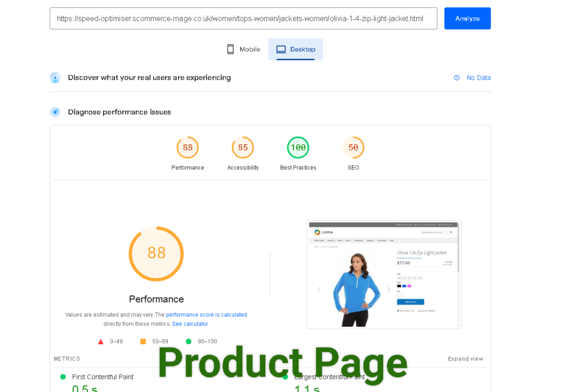Click the Performance gauge showing 88
This screenshot has width=564, height=392.
tap(187, 147)
